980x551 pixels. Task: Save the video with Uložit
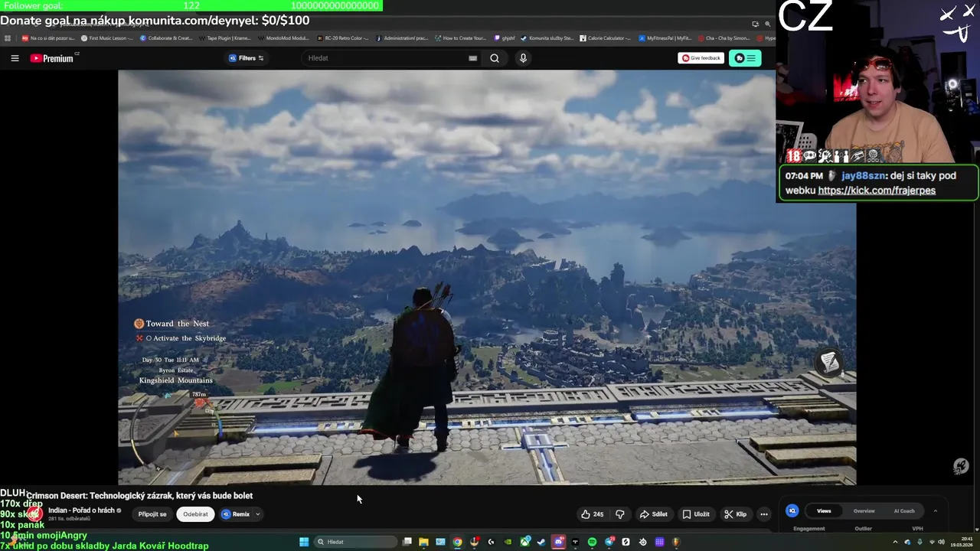coord(696,514)
